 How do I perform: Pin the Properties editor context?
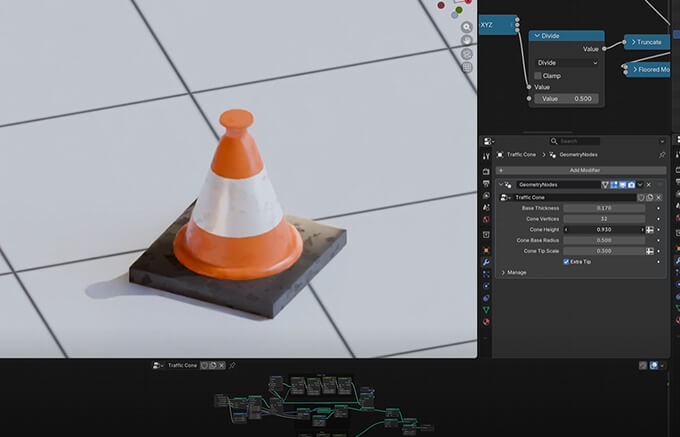coord(661,155)
